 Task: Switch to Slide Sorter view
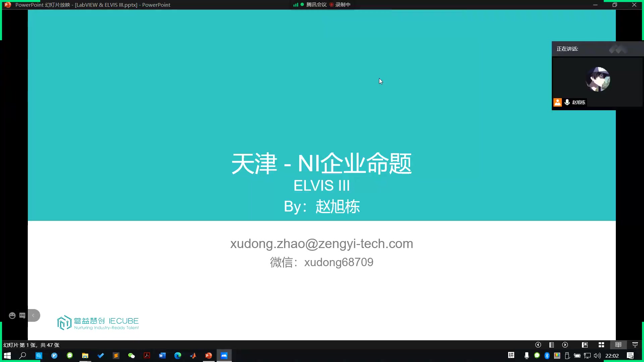pyautogui.click(x=601, y=345)
